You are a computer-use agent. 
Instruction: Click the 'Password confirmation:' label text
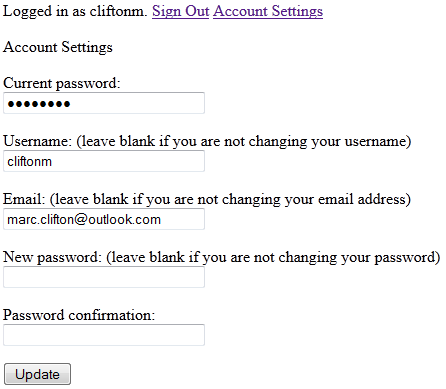(79, 315)
